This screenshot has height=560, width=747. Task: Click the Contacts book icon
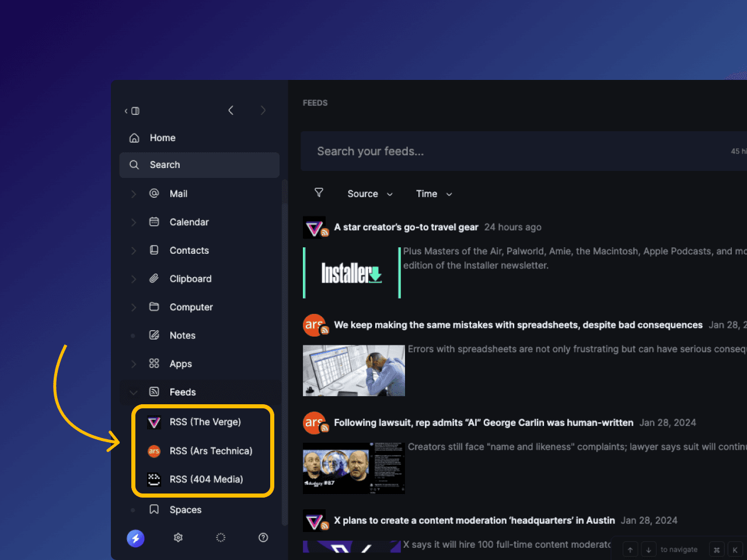click(x=154, y=250)
